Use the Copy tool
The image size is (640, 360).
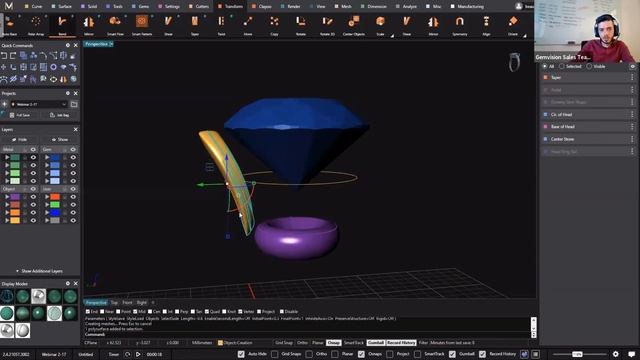274,25
